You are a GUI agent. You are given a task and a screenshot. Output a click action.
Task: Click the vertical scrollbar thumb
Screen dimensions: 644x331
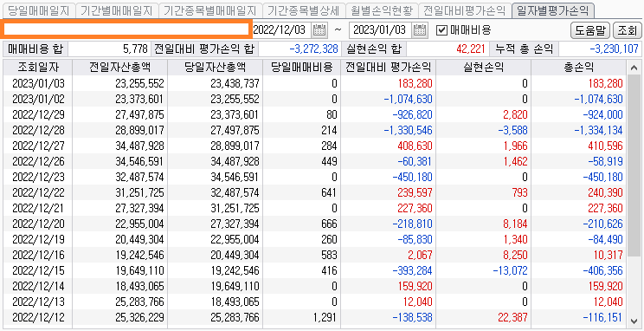(634, 165)
